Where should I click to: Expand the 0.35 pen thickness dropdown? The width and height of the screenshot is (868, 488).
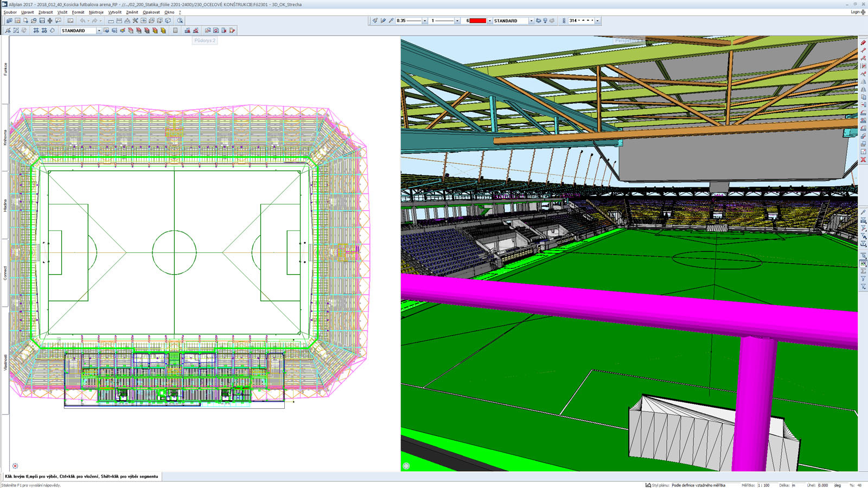tap(424, 21)
